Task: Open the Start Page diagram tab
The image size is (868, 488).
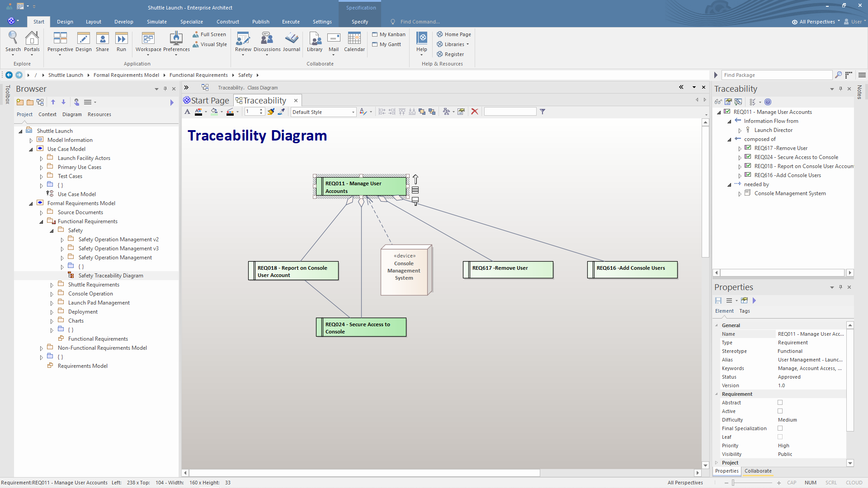Action: (x=207, y=100)
